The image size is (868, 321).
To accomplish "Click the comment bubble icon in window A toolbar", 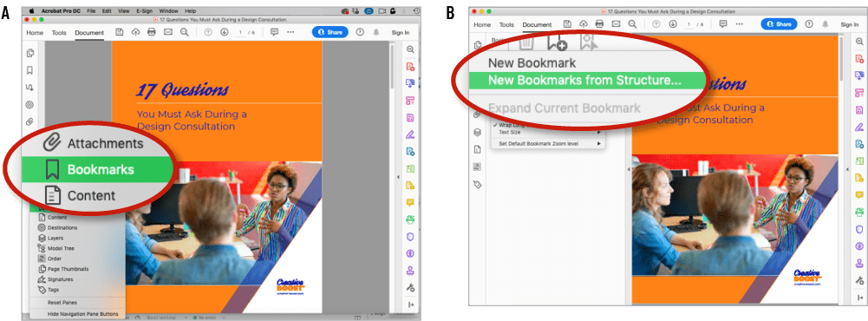I will pyautogui.click(x=274, y=32).
